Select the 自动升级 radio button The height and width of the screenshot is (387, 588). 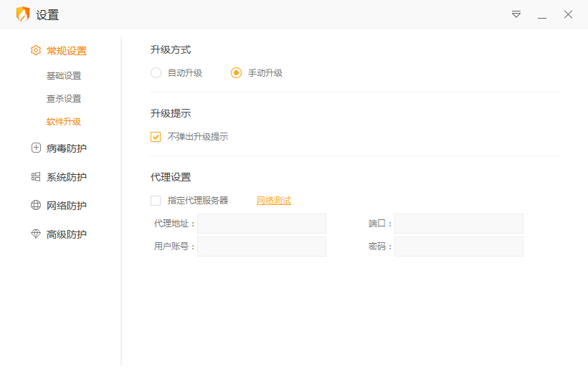click(x=156, y=72)
